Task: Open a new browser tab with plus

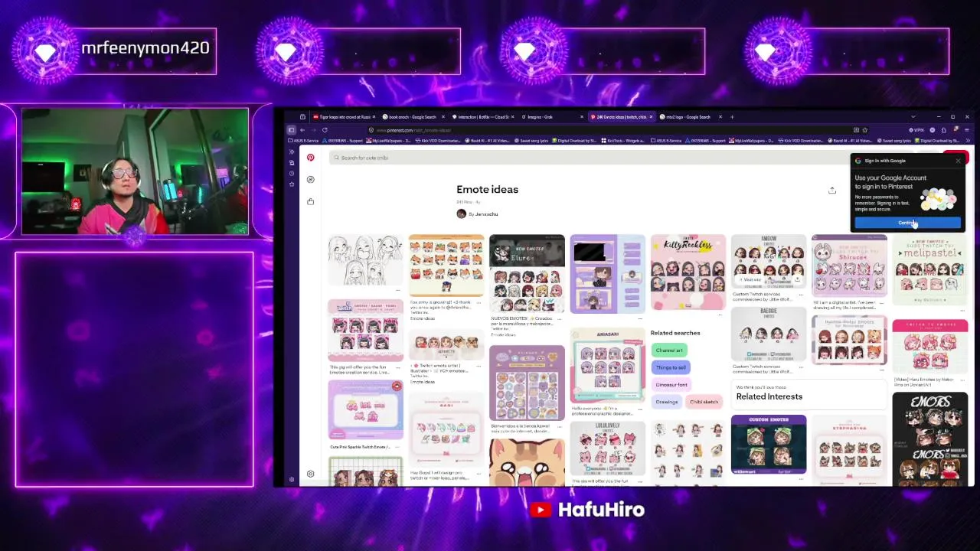Action: click(732, 117)
